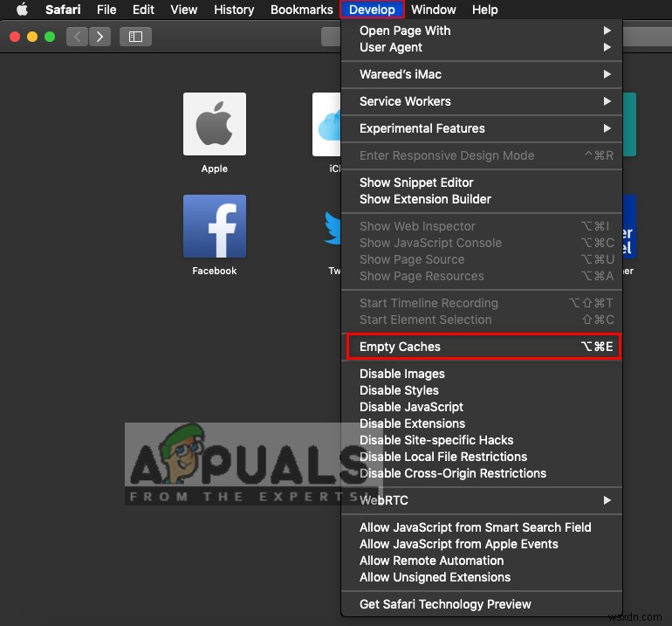The height and width of the screenshot is (626, 672).
Task: Open the Twitter favorite tile
Action: pyautogui.click(x=333, y=227)
